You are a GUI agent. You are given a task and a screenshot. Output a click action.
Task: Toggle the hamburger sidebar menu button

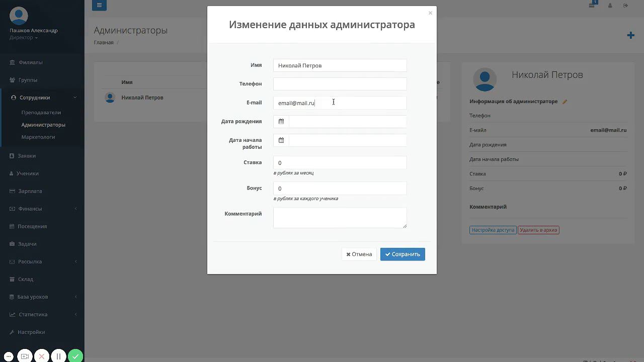coord(99,5)
